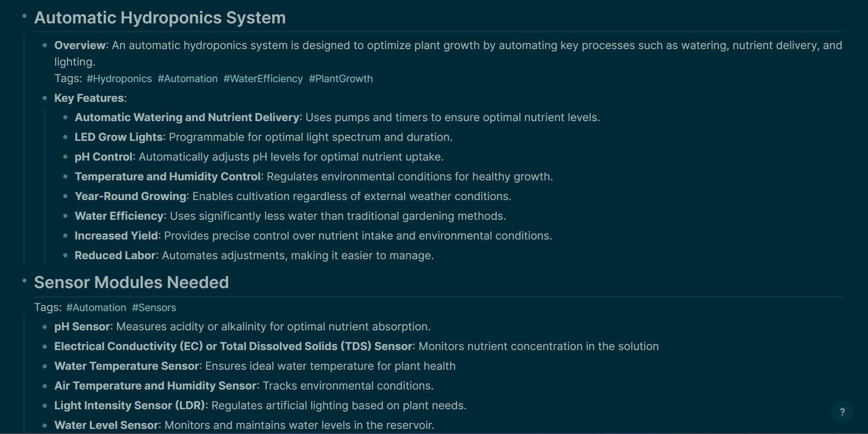Click the Overview block bullet
The height and width of the screenshot is (434, 868).
(44, 45)
